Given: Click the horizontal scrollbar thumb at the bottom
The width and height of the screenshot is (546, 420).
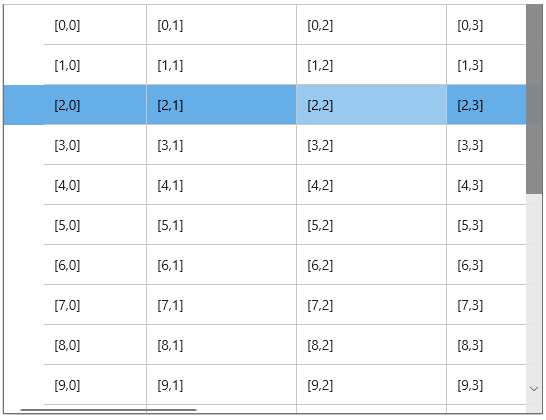Looking at the screenshot, I should (108, 410).
